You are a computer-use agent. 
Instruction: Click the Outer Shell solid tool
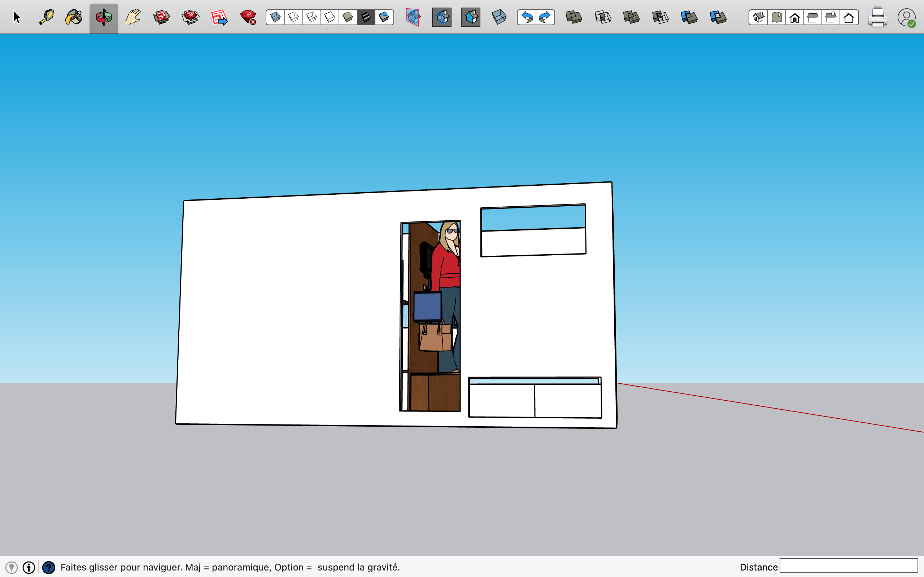[574, 17]
